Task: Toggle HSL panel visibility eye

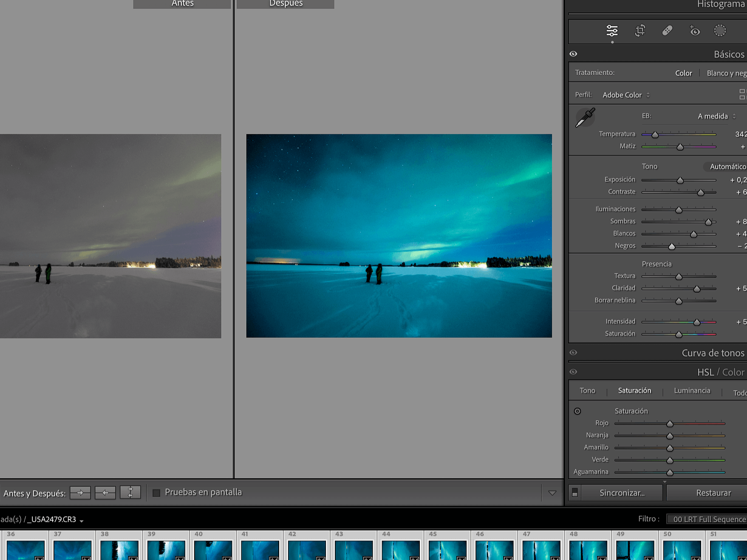Action: coord(573,372)
